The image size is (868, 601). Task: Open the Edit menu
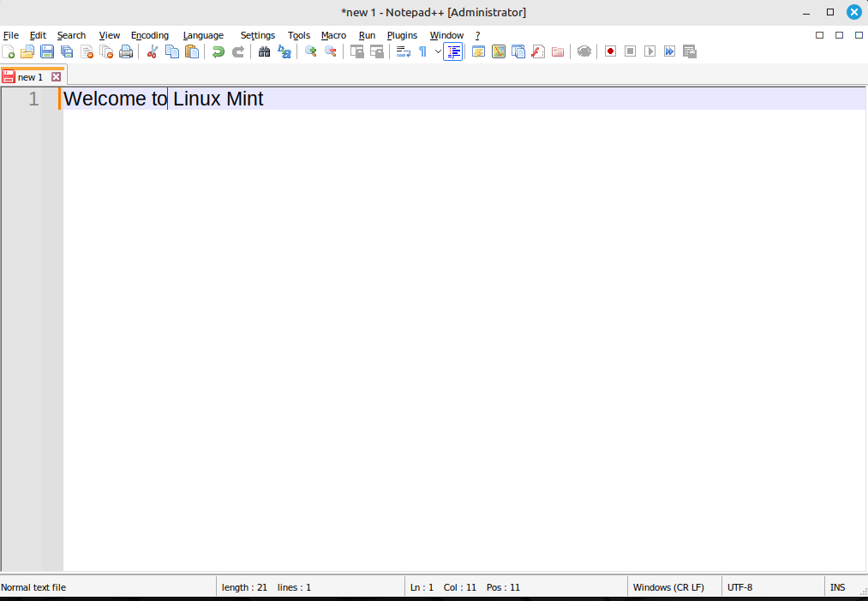[x=38, y=35]
